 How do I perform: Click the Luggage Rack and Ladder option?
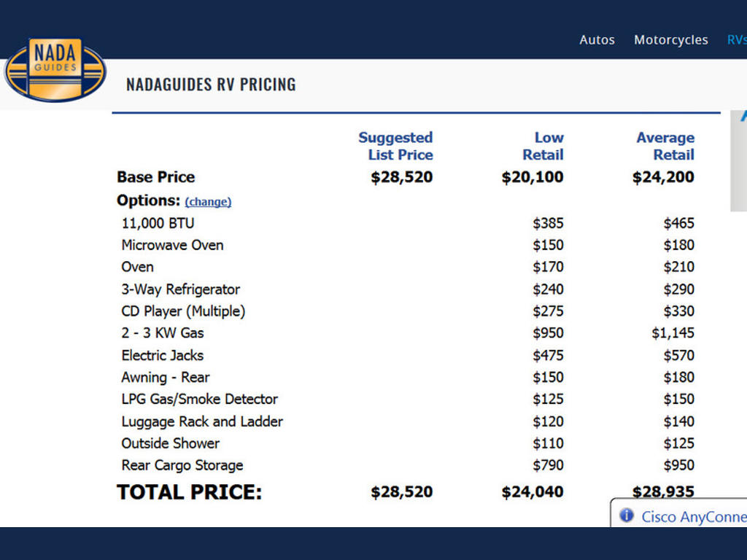(202, 422)
